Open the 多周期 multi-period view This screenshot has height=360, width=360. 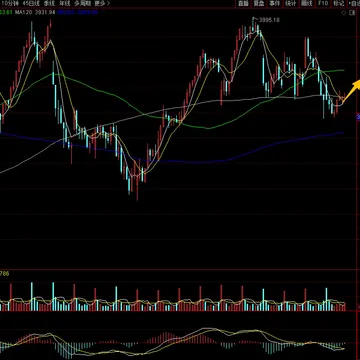point(82,3)
